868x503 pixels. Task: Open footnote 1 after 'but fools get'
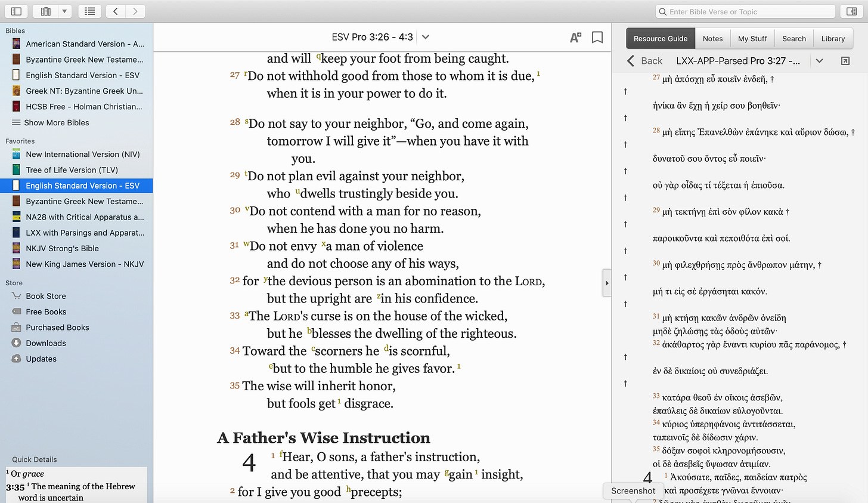click(x=339, y=402)
